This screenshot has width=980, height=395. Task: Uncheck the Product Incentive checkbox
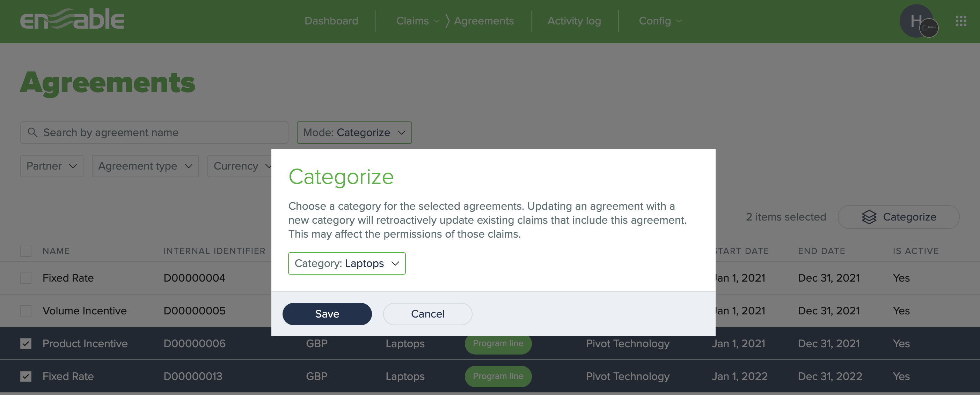click(25, 343)
